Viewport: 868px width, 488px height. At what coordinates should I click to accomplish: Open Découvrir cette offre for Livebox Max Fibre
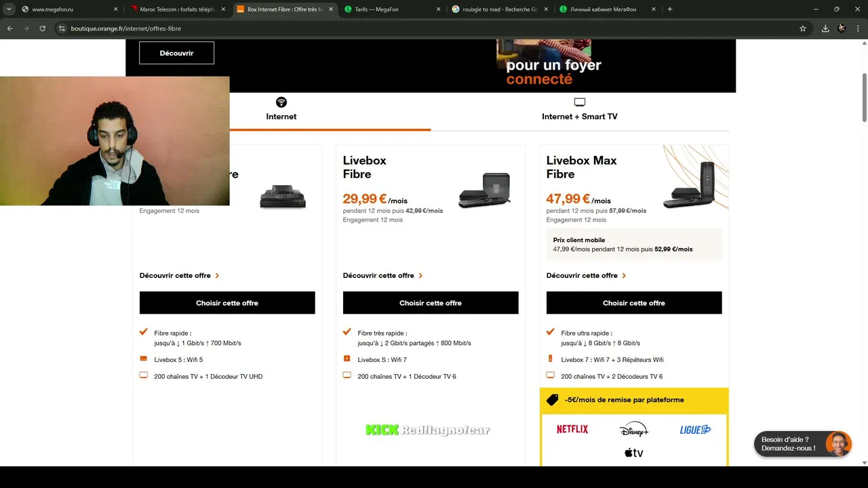pos(586,276)
